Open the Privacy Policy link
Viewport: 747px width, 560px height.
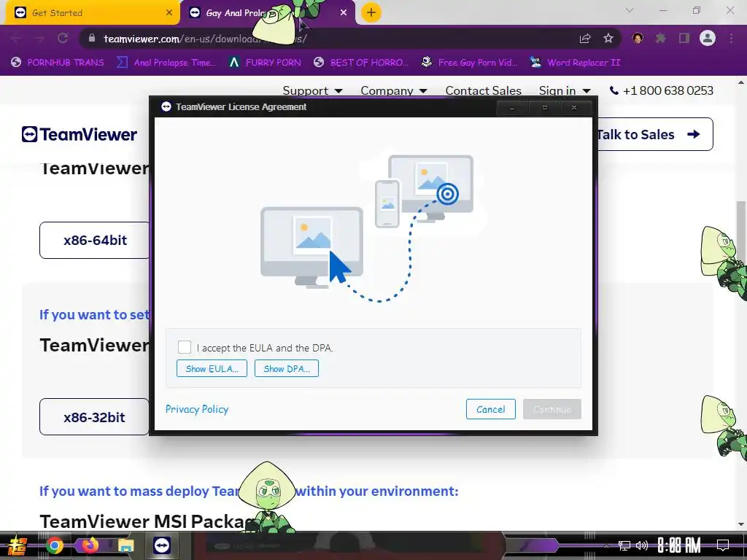(197, 409)
